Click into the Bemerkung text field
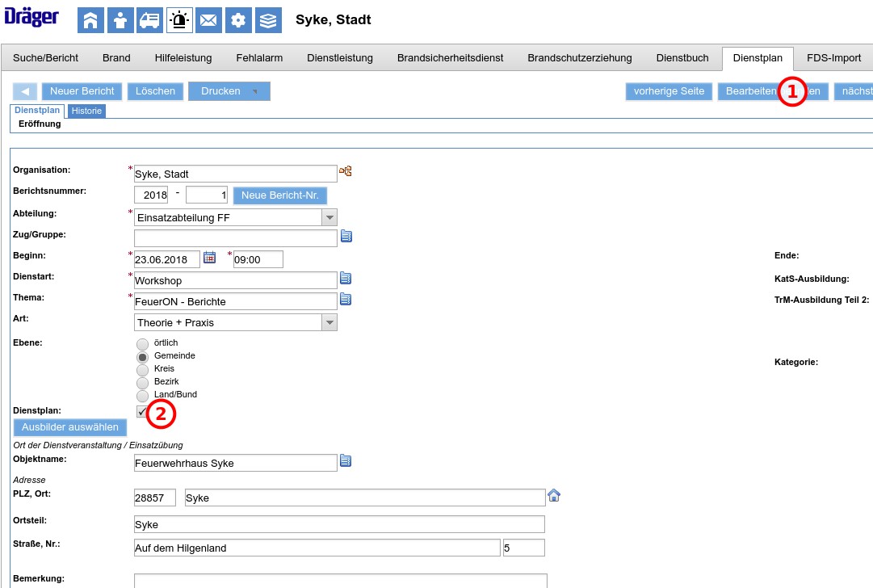The image size is (873, 588). 340,580
